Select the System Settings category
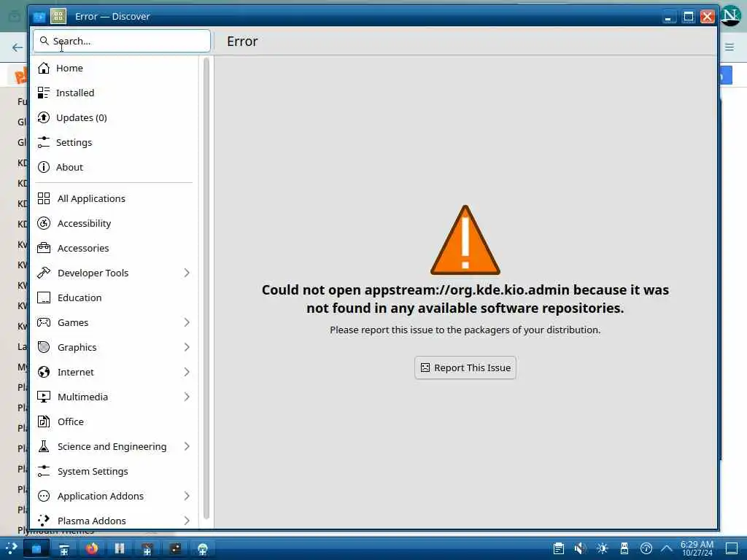The width and height of the screenshot is (747, 560). [115, 471]
